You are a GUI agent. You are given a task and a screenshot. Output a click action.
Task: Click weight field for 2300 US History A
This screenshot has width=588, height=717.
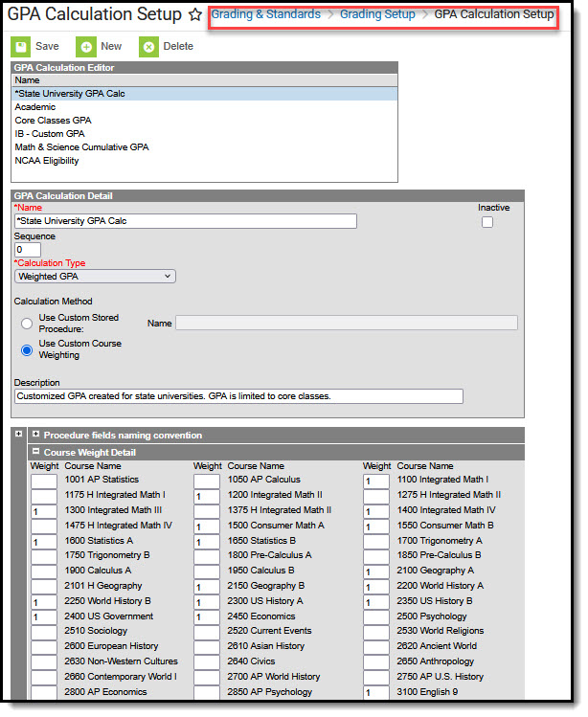[x=207, y=603]
